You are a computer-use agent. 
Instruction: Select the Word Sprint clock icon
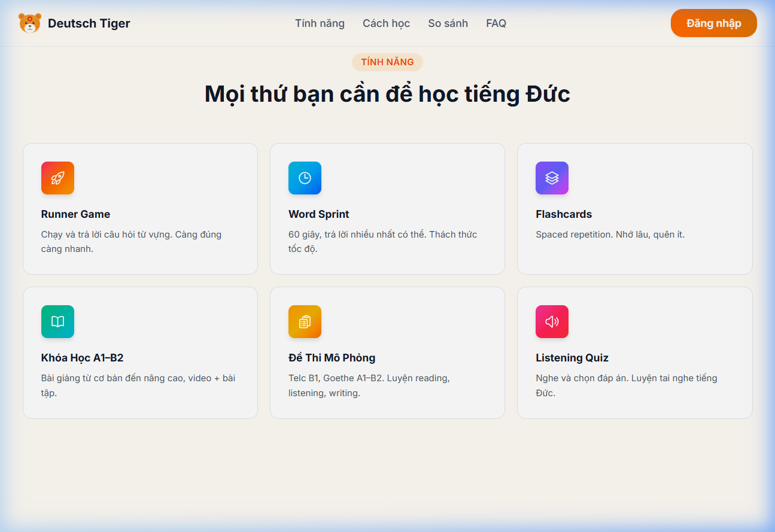click(305, 178)
